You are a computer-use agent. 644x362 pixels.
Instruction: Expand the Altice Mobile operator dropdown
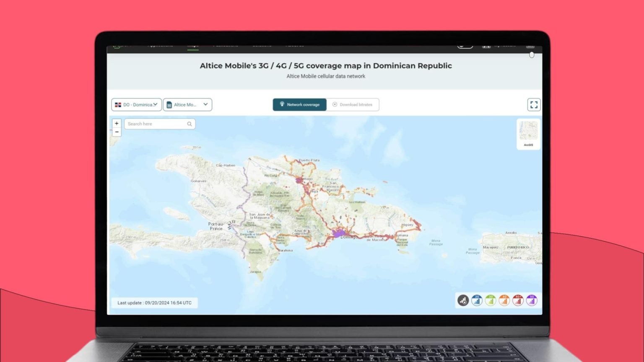(x=187, y=104)
